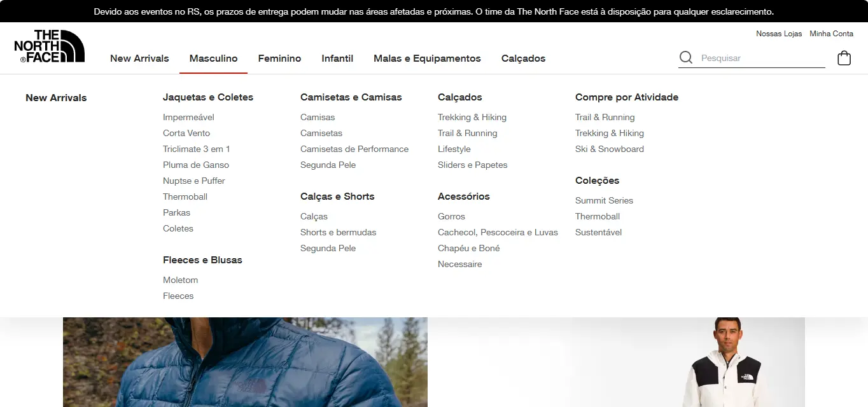Open Cachecol, Pescoceira e Luvas

click(x=498, y=232)
